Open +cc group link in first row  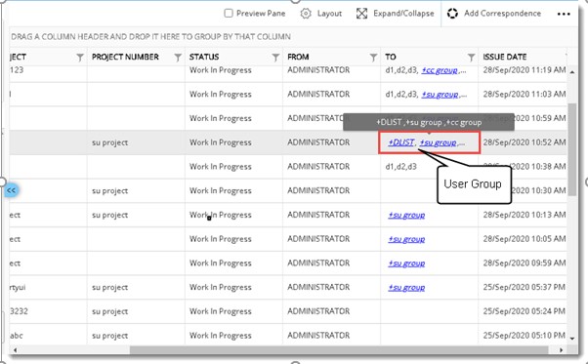coord(440,70)
